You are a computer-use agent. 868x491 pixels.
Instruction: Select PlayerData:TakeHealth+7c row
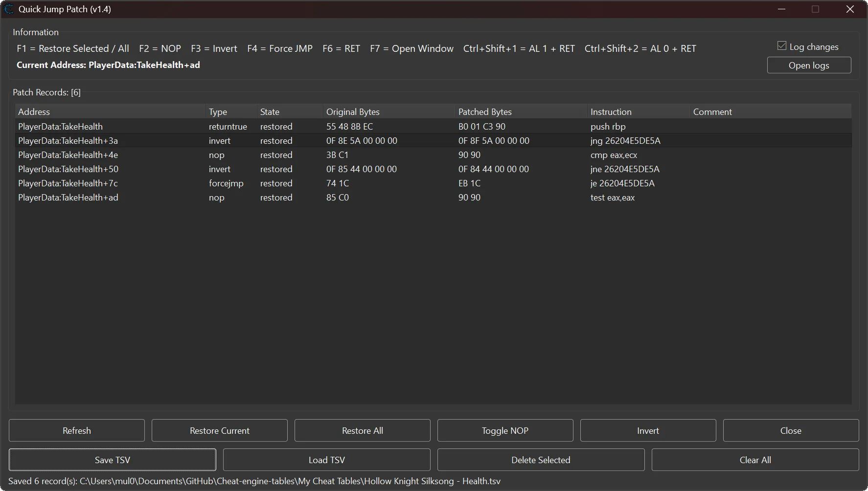pyautogui.click(x=433, y=183)
